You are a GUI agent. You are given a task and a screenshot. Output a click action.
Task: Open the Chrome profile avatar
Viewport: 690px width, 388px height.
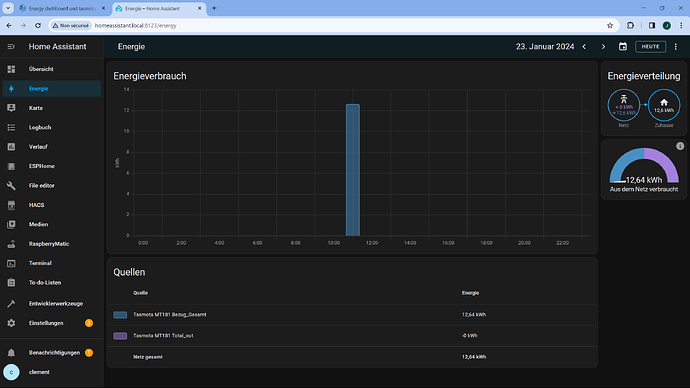667,26
